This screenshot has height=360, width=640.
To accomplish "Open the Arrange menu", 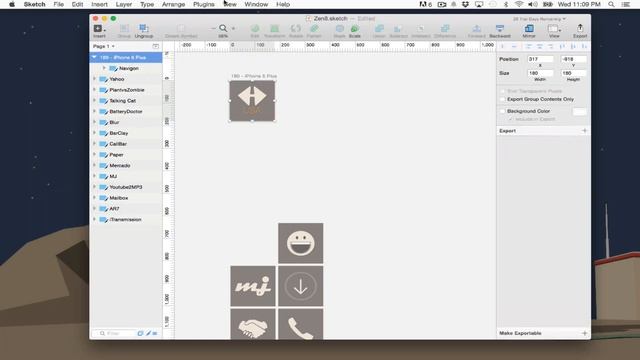I will click(x=173, y=4).
